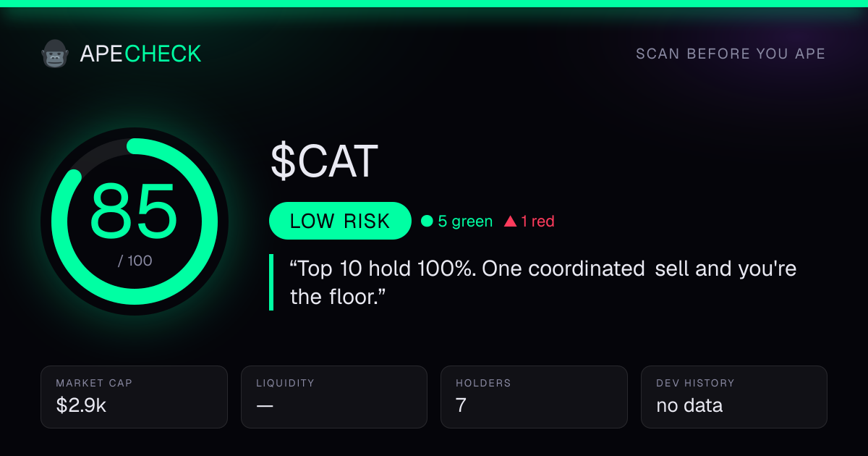Screen dimensions: 868x456
Task: Click the $2.9k market cap value
Action: (x=81, y=405)
